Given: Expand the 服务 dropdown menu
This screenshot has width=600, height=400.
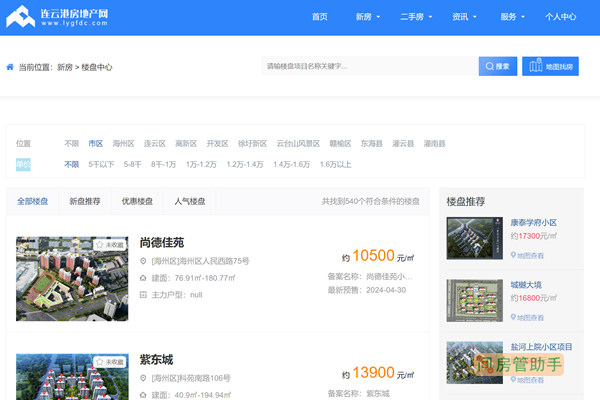Looking at the screenshot, I should pyautogui.click(x=512, y=17).
